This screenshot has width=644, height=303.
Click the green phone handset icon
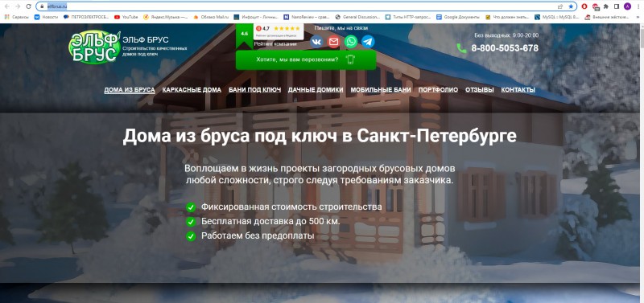pyautogui.click(x=461, y=48)
